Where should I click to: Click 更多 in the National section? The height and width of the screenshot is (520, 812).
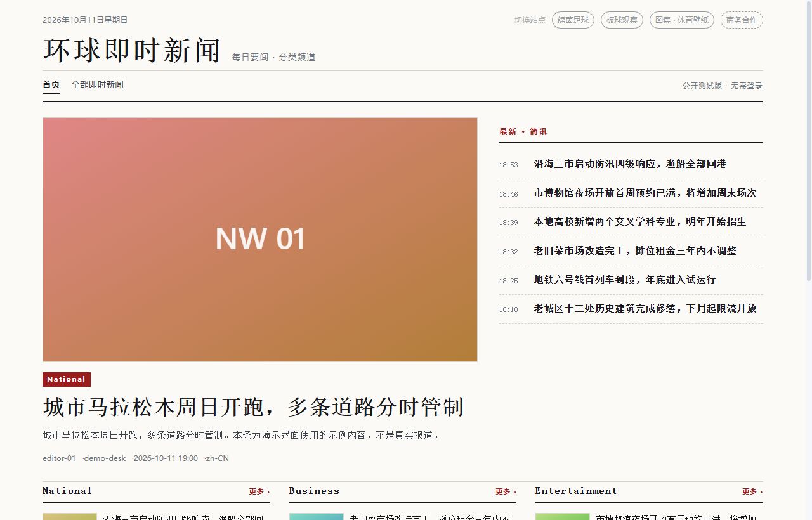click(x=259, y=491)
